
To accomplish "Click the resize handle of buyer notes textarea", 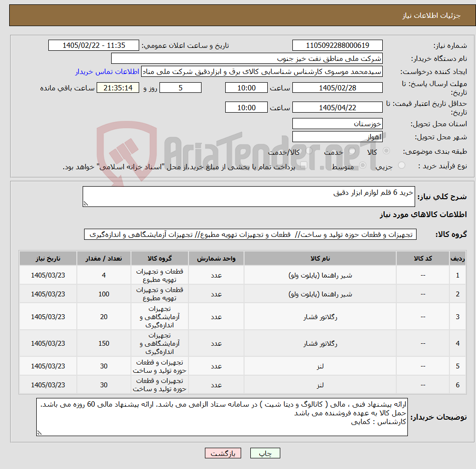I will [39, 433].
